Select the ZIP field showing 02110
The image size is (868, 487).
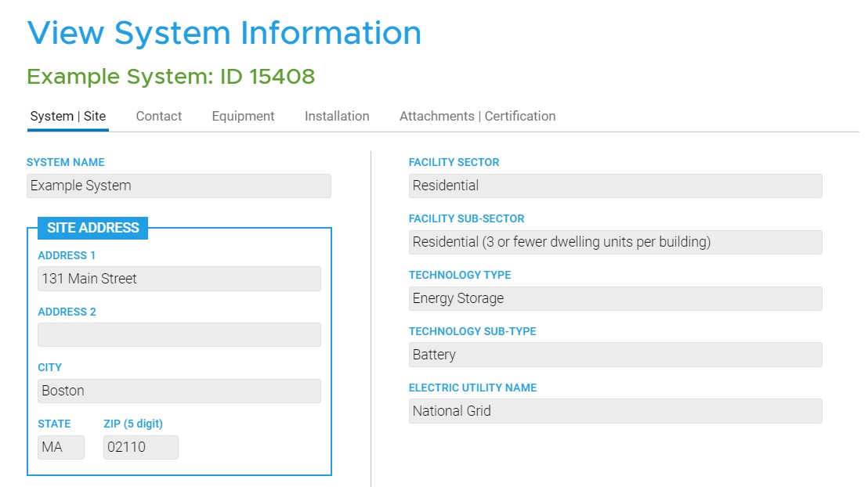(140, 447)
